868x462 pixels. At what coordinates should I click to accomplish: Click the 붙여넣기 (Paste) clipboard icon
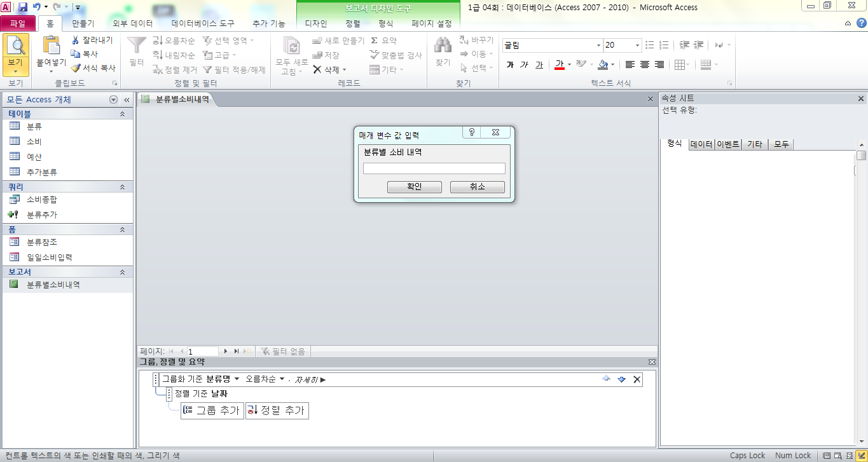pos(51,46)
